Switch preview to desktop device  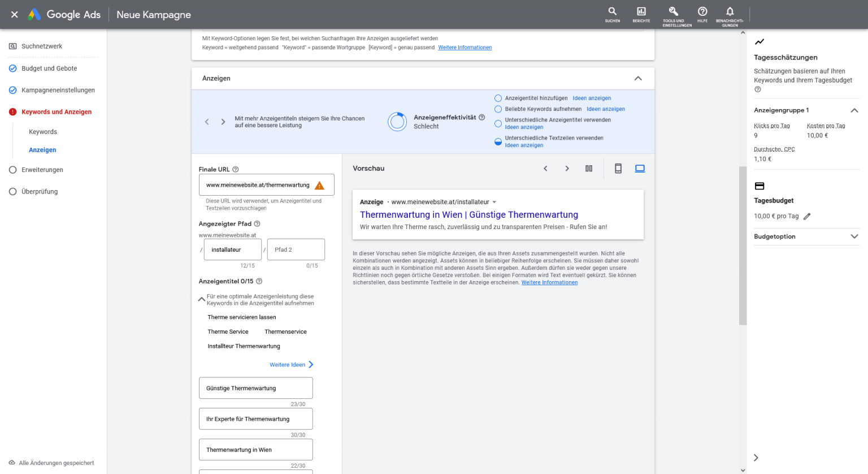[x=640, y=169]
